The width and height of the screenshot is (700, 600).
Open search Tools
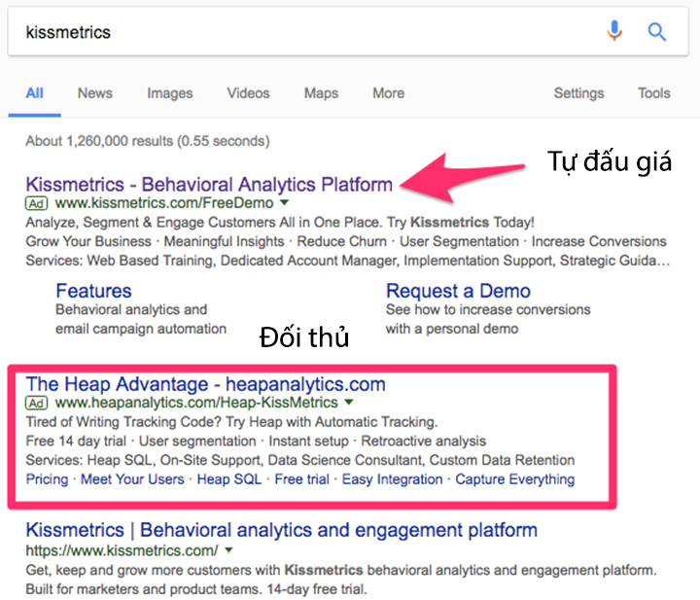click(x=654, y=93)
